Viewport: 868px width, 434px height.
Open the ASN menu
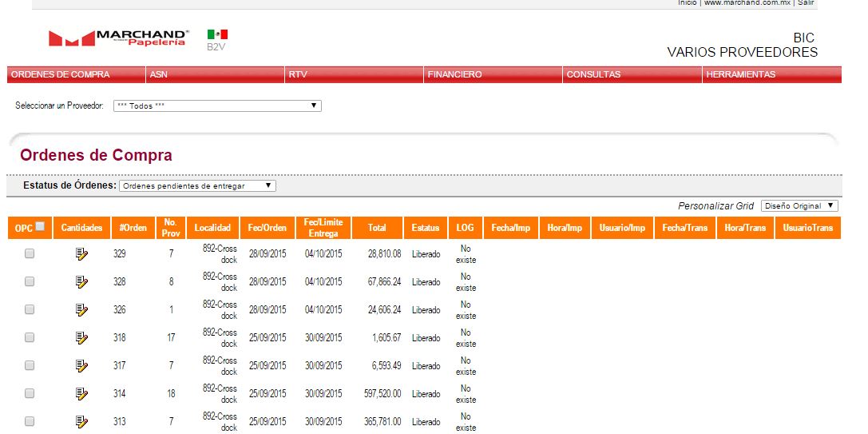[216, 75]
